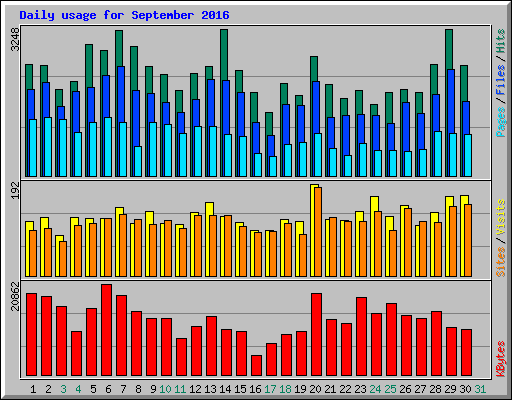Choose day label 16 on the x-axis
This screenshot has height=400, width=512.
point(255,389)
